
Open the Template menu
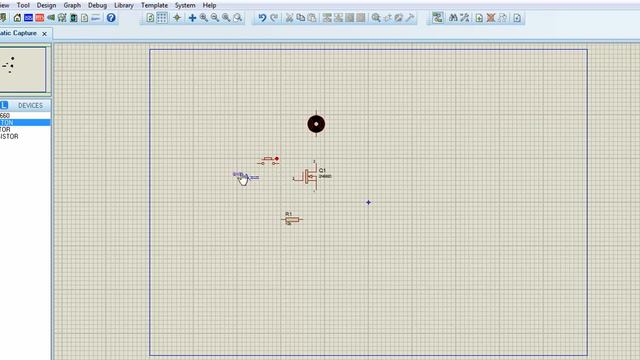[x=154, y=5]
